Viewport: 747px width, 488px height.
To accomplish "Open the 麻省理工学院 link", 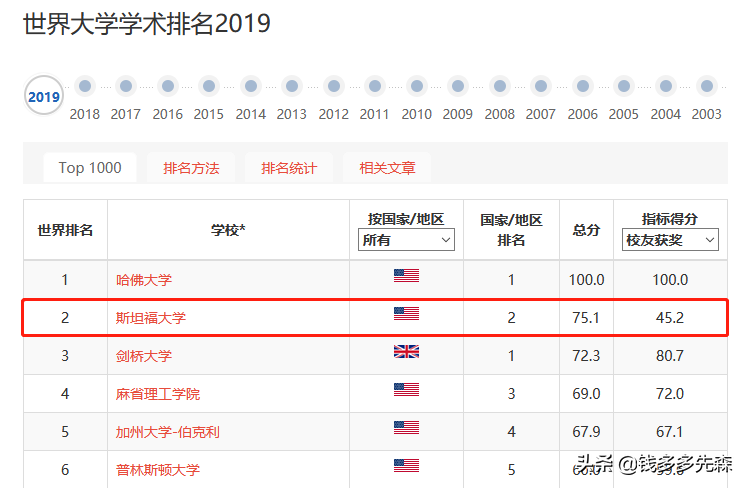I will [158, 394].
